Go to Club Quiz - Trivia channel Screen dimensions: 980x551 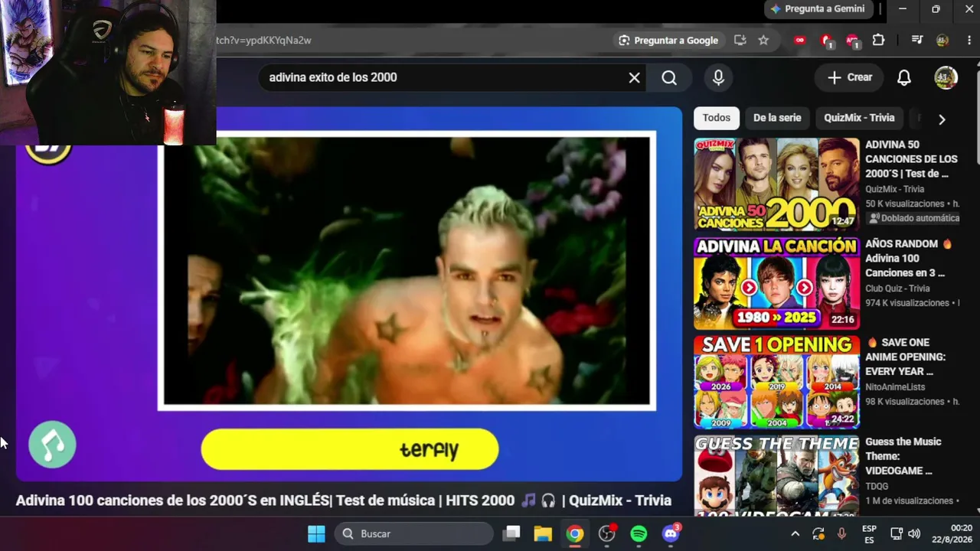click(897, 289)
